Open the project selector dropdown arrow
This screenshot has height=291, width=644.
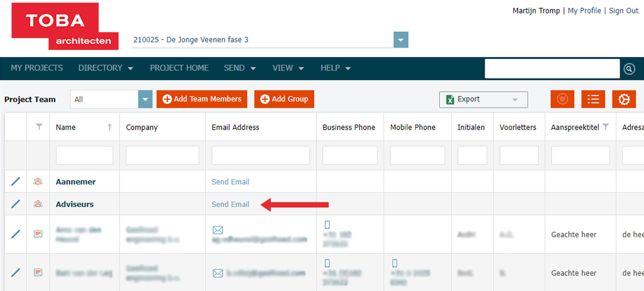click(400, 40)
